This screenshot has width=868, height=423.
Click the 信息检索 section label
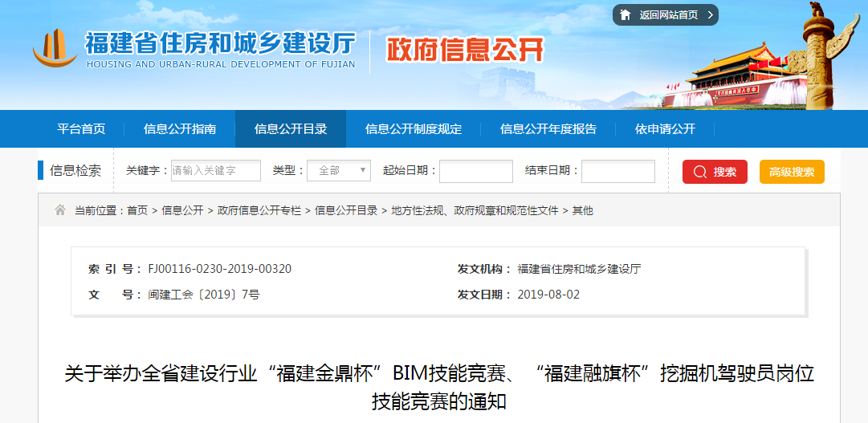[75, 170]
